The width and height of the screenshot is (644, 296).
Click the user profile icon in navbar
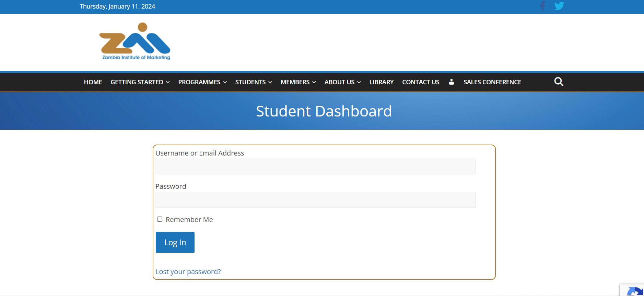pyautogui.click(x=451, y=82)
